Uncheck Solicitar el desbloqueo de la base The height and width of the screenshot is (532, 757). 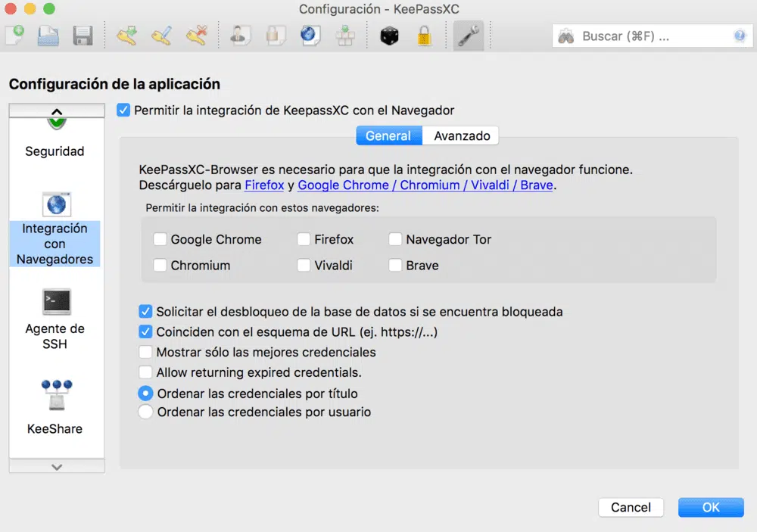point(145,311)
